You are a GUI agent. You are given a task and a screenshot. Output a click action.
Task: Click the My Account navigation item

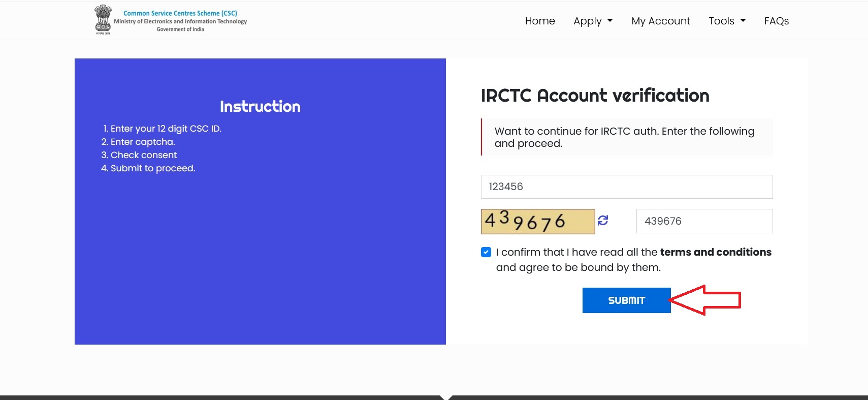660,21
